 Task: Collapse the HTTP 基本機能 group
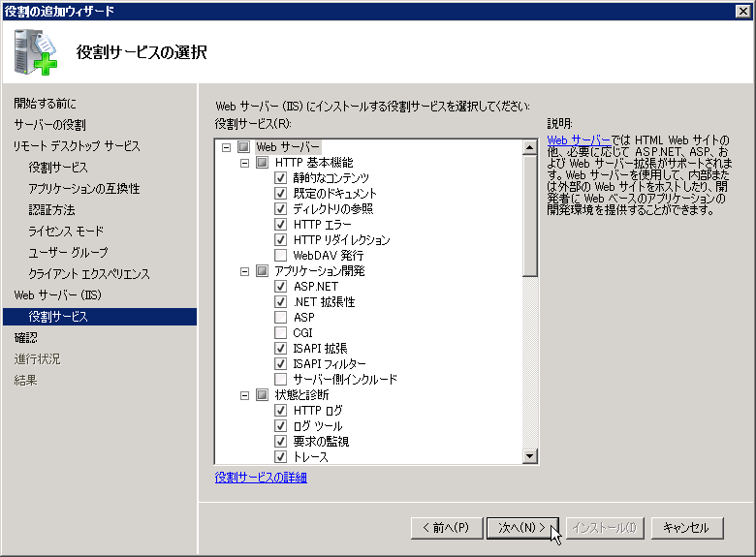pos(244,163)
